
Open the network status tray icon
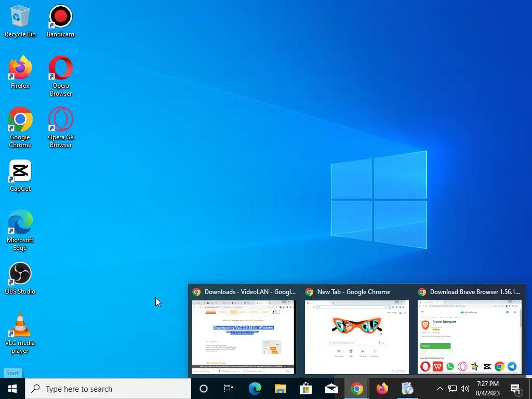[x=453, y=389]
